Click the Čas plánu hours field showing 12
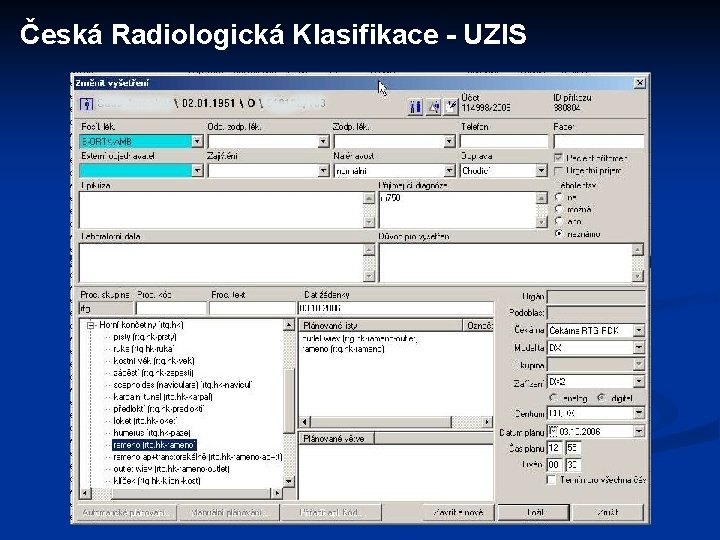This screenshot has width=720, height=540. 554,448
